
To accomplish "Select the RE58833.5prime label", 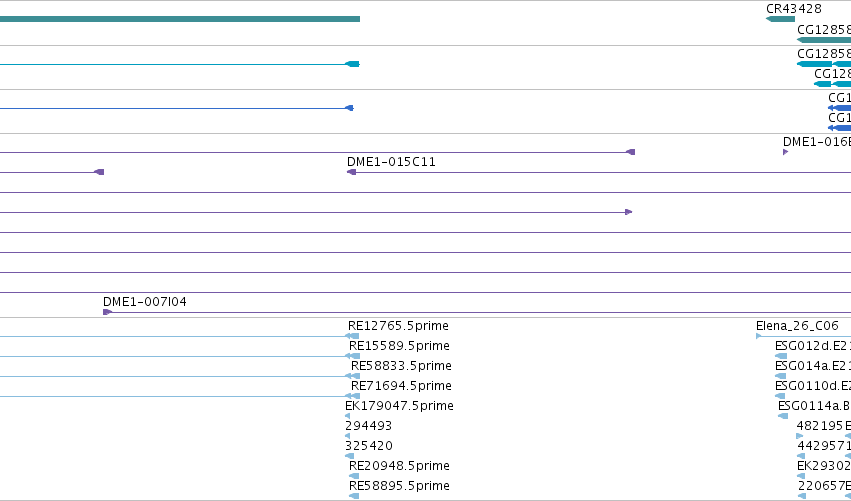I will 401,366.
